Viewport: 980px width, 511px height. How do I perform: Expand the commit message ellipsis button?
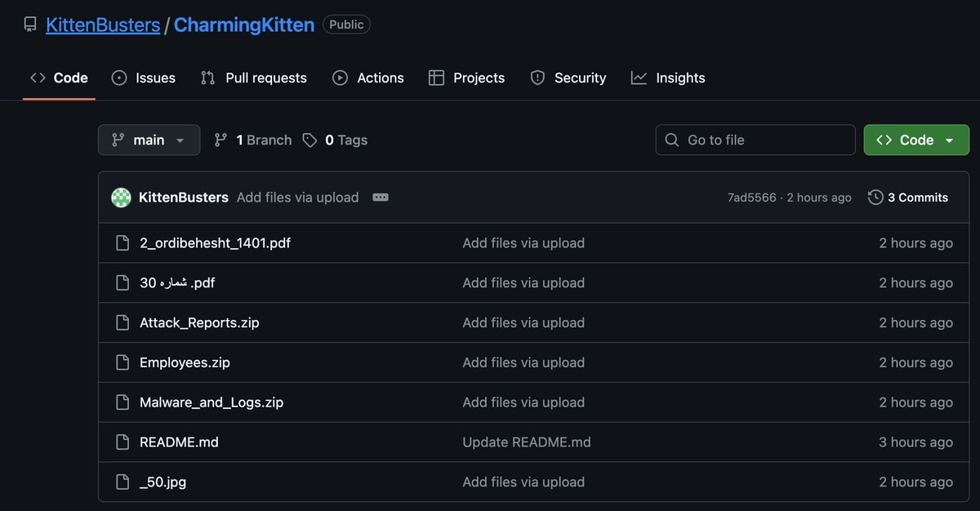pyautogui.click(x=380, y=198)
